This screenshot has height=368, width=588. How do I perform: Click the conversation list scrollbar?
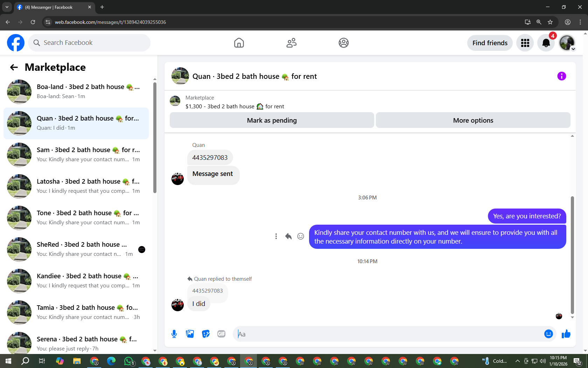155,138
